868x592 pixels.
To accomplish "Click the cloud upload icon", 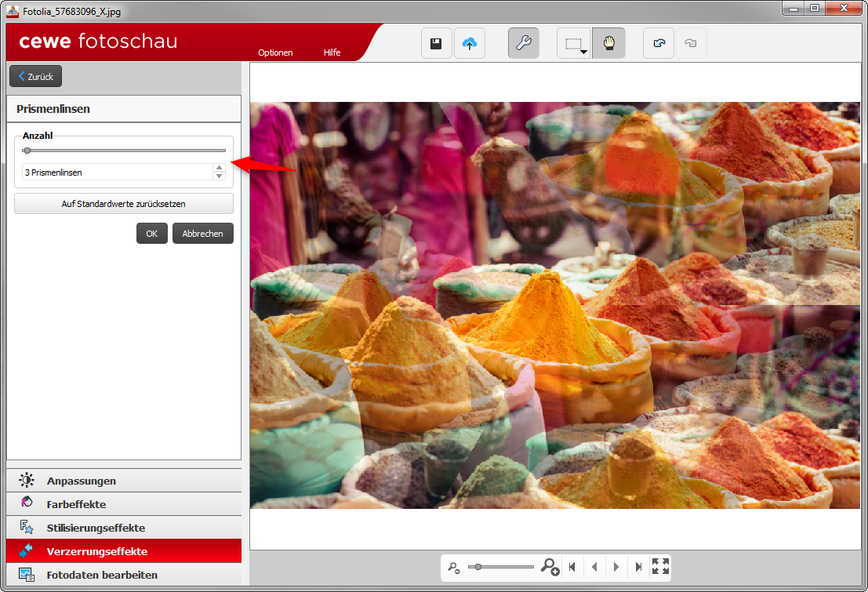I will coord(469,44).
